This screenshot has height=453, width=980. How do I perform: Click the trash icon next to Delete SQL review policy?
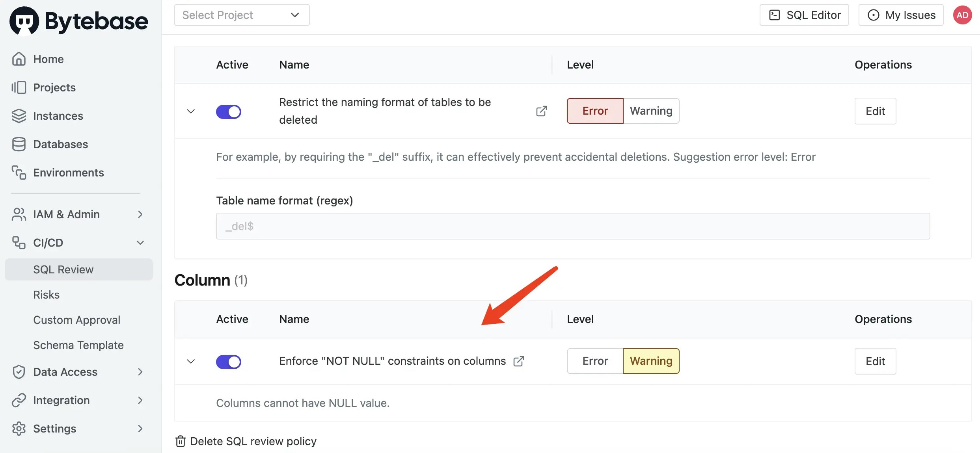coord(181,441)
